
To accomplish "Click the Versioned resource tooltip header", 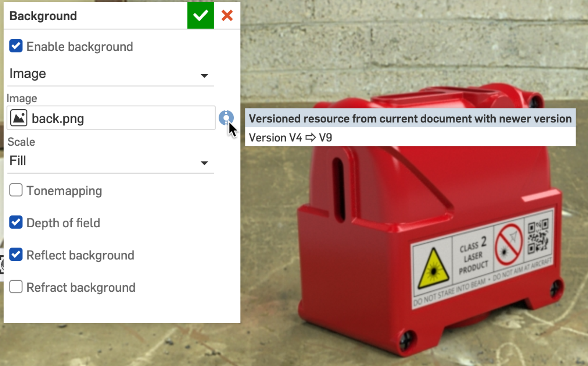I will tap(410, 118).
